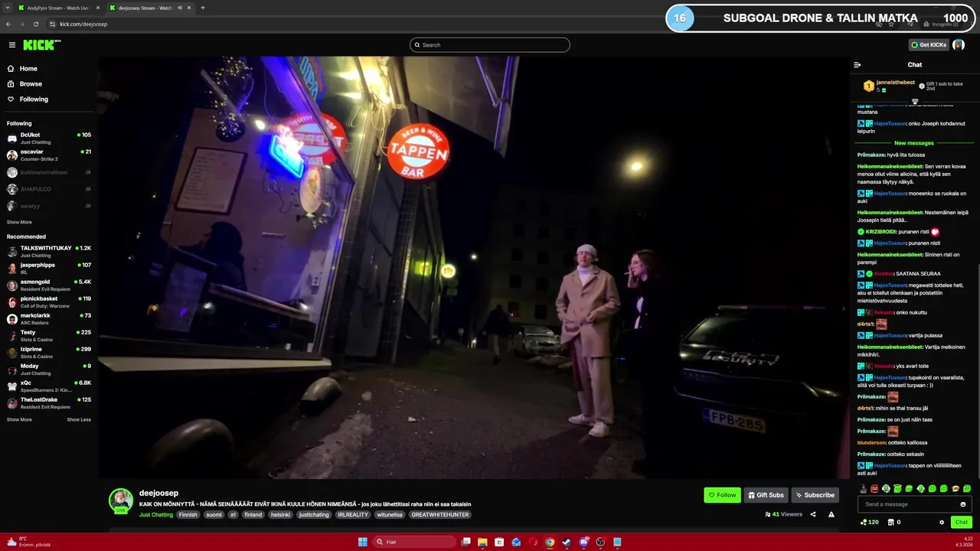Expand Following list with Show More
Image resolution: width=980 pixels, height=551 pixels.
[19, 222]
